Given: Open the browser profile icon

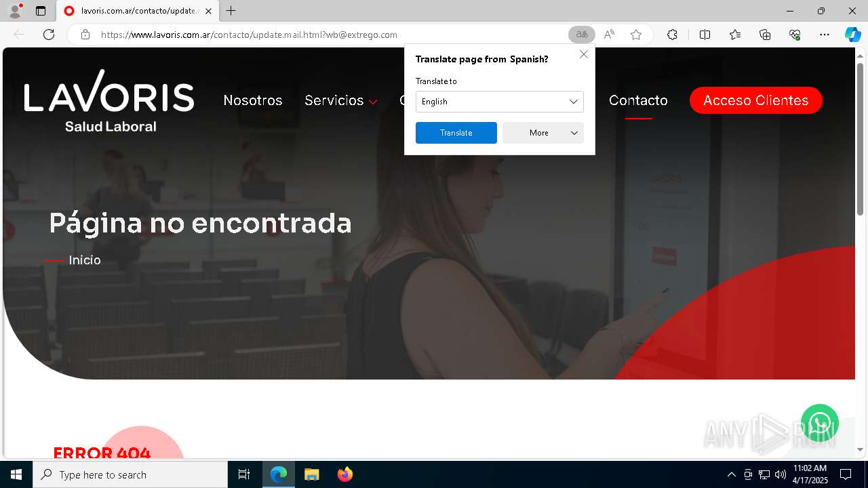Looking at the screenshot, I should point(14,11).
